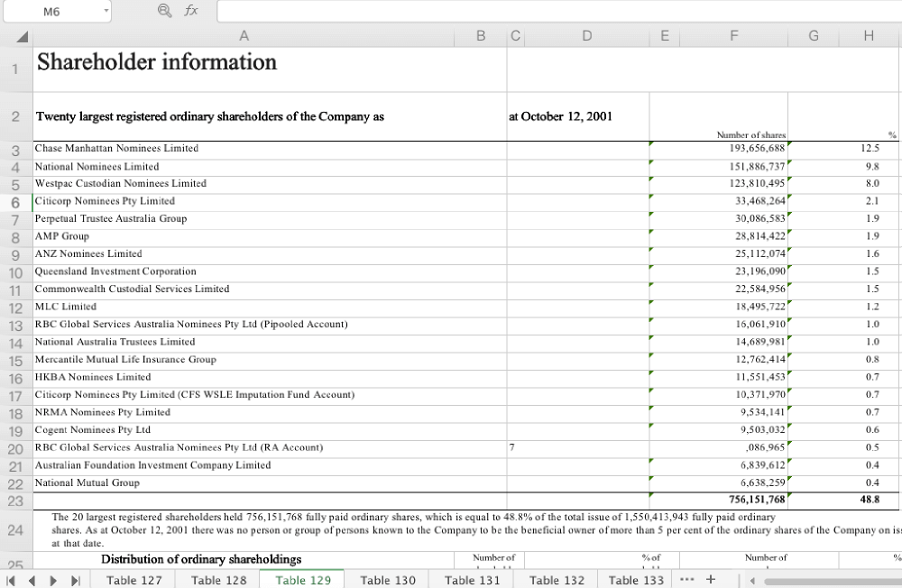Open the fx insert function dialog
The width and height of the screenshot is (902, 588).
tap(190, 11)
